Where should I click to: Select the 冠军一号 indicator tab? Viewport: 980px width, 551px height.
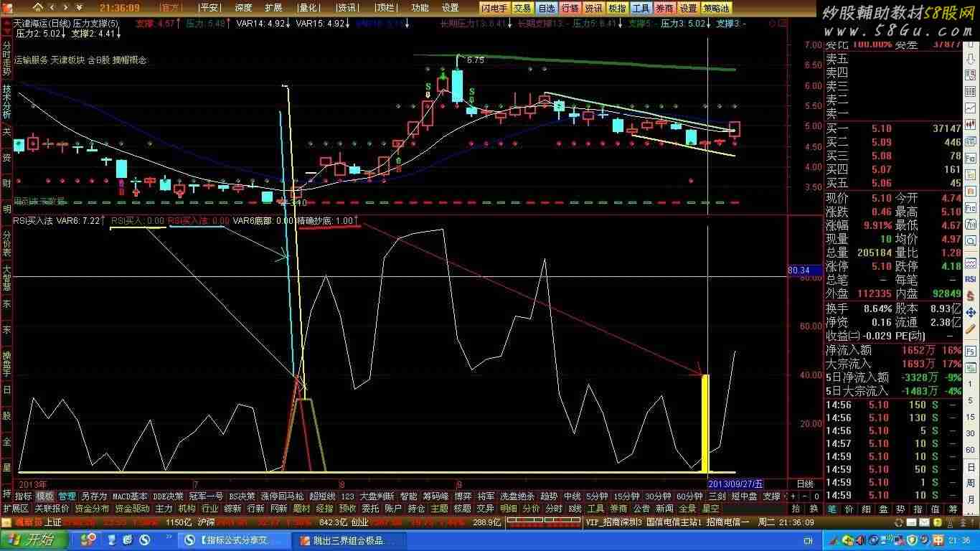click(206, 496)
